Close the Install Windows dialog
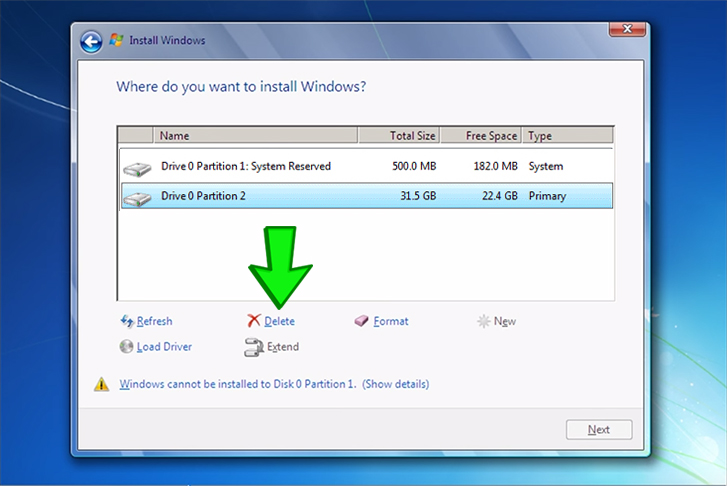Viewport: 727px width, 486px height. coord(627,29)
